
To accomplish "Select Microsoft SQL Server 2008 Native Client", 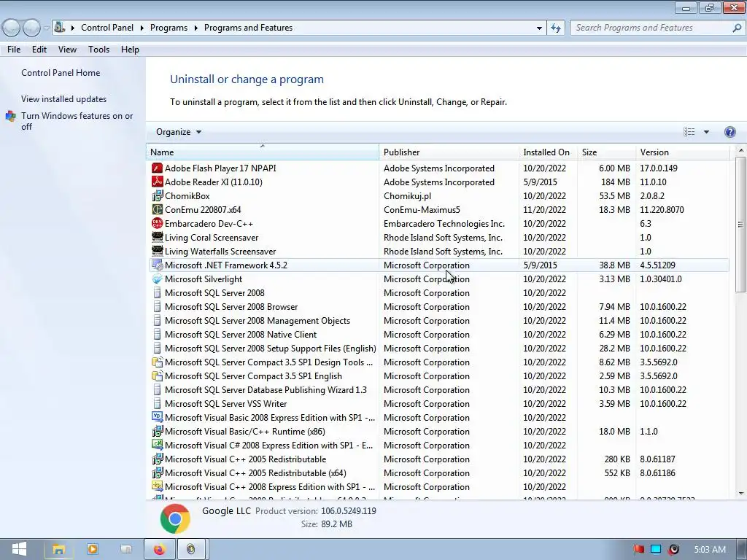I will pyautogui.click(x=438, y=335).
